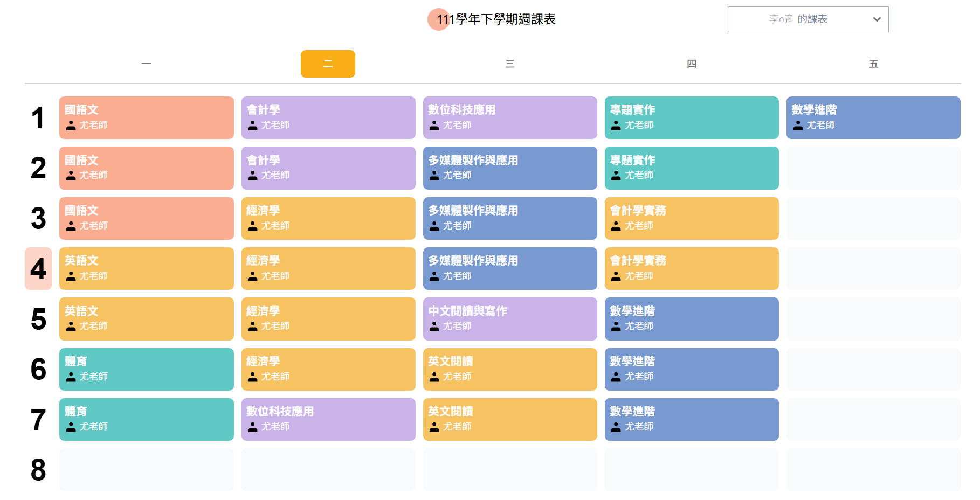Open Wednesday period 6 英文閱讀 card

point(510,369)
